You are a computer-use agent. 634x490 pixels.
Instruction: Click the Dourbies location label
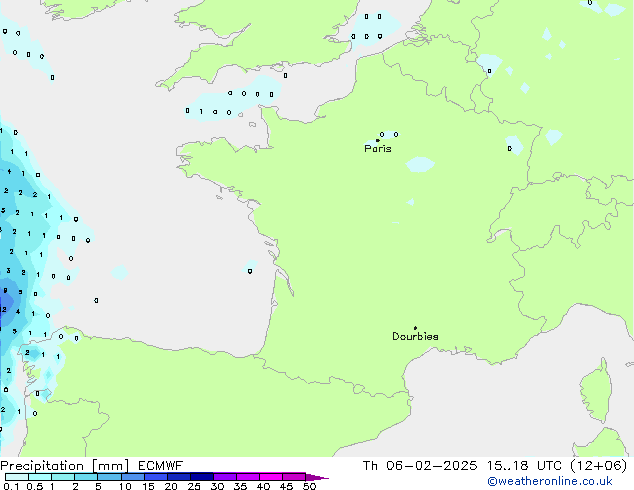click(415, 336)
